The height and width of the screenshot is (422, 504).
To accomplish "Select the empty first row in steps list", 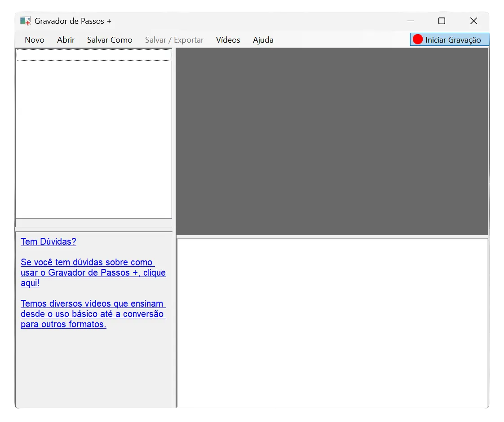I will (93, 55).
